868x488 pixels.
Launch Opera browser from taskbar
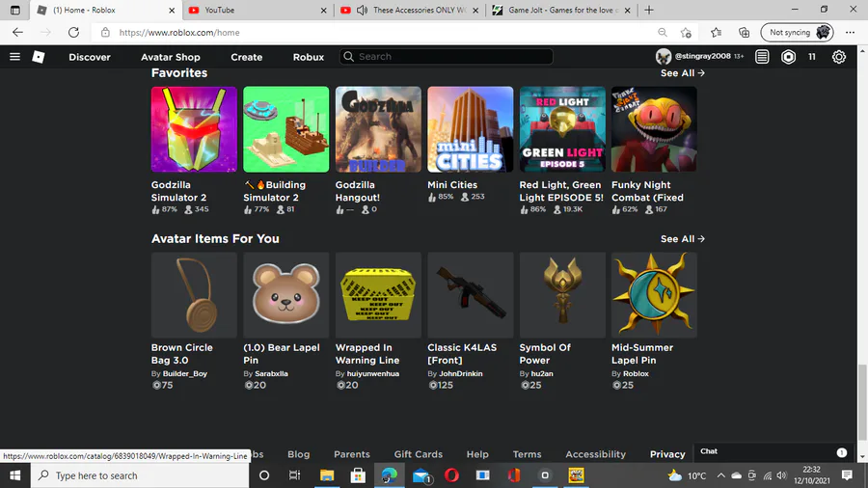coord(451,475)
